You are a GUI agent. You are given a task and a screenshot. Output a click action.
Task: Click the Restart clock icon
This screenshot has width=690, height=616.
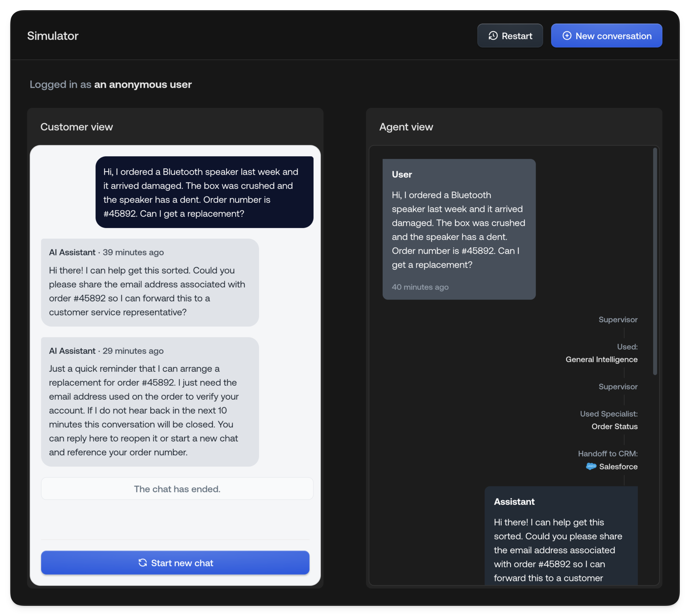(493, 36)
